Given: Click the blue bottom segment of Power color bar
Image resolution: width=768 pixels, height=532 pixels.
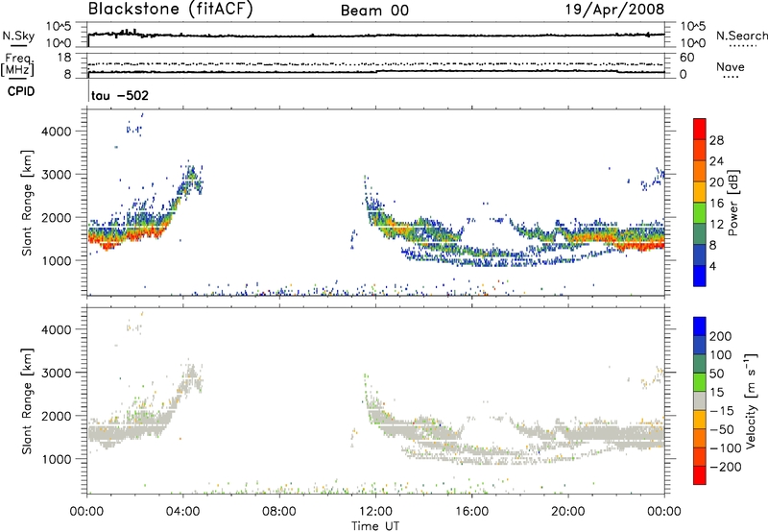Looking at the screenshot, I should click(700, 276).
